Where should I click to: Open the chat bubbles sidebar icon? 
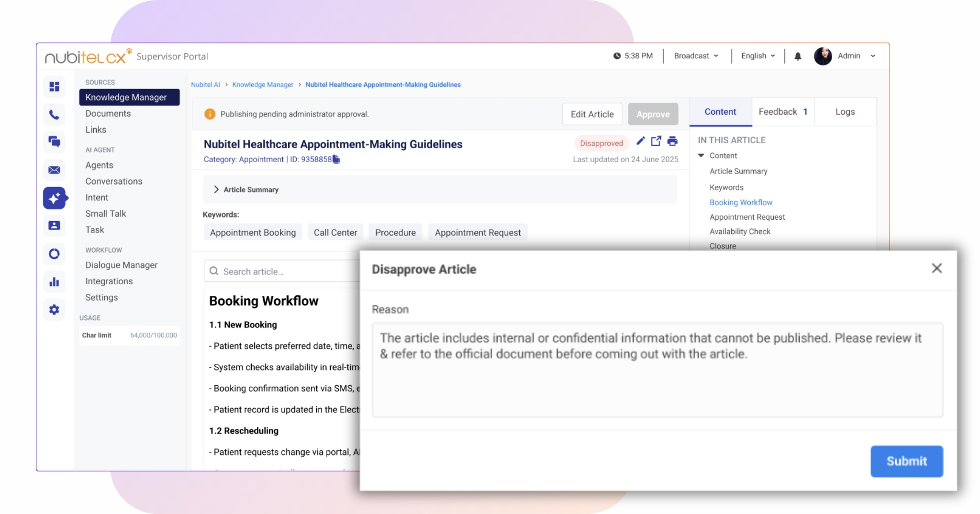tap(54, 142)
